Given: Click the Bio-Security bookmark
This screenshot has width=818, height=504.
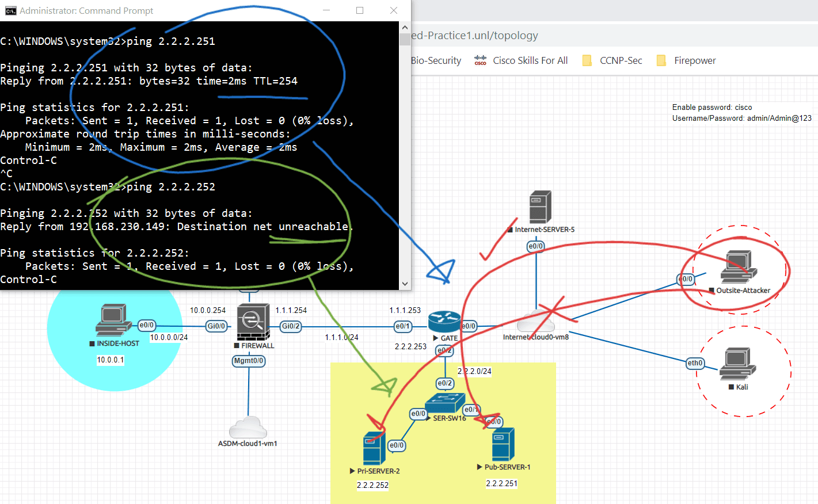Looking at the screenshot, I should (436, 60).
